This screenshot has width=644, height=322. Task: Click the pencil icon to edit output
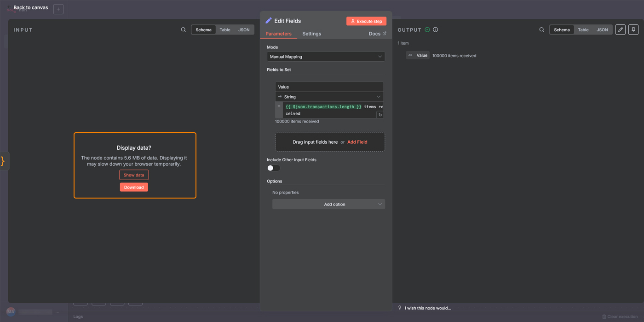tap(620, 30)
